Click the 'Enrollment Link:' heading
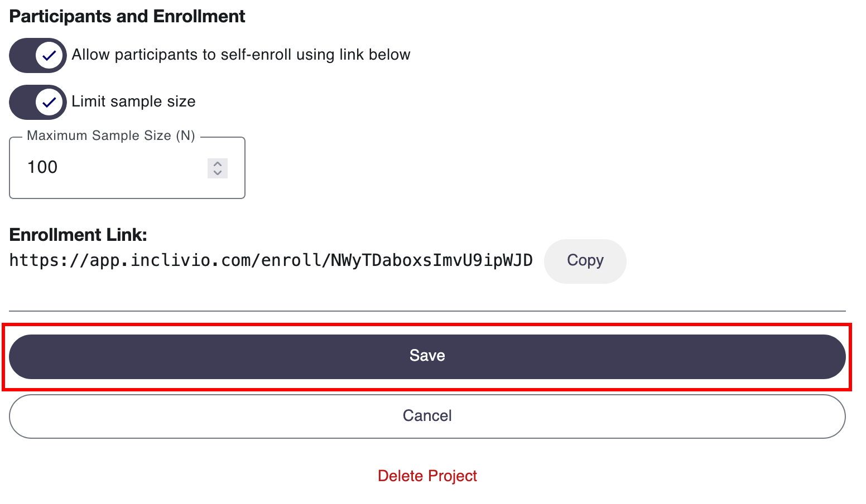The image size is (866, 504). tap(78, 235)
